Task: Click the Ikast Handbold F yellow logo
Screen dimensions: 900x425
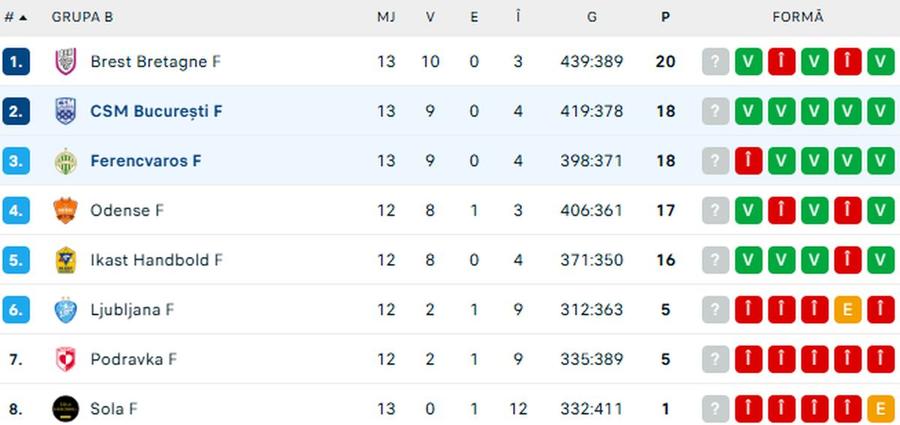Action: 65,260
